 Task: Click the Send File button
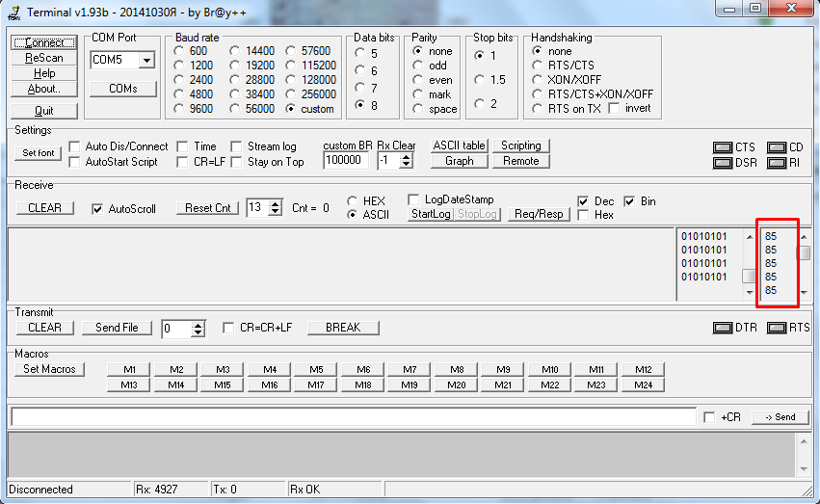(117, 328)
